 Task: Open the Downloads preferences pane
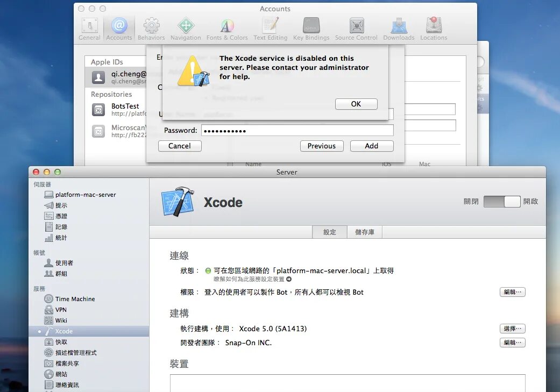(x=399, y=29)
